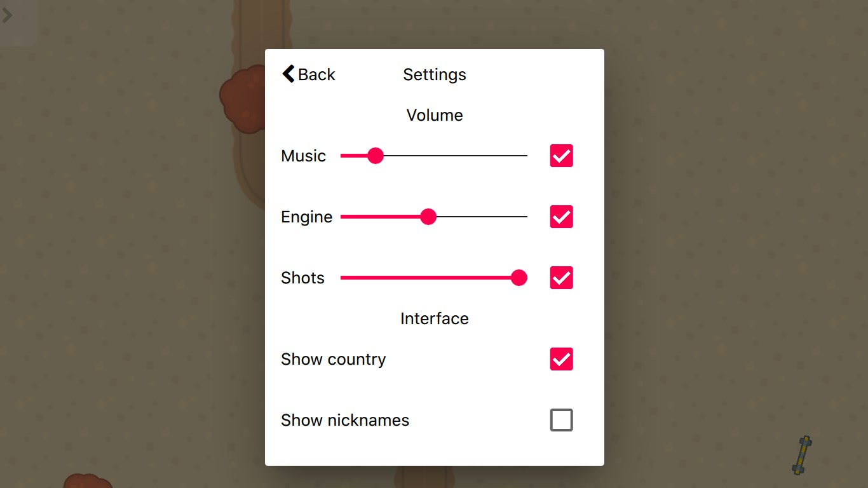Disable engine sound with its checkbox

[x=561, y=217]
